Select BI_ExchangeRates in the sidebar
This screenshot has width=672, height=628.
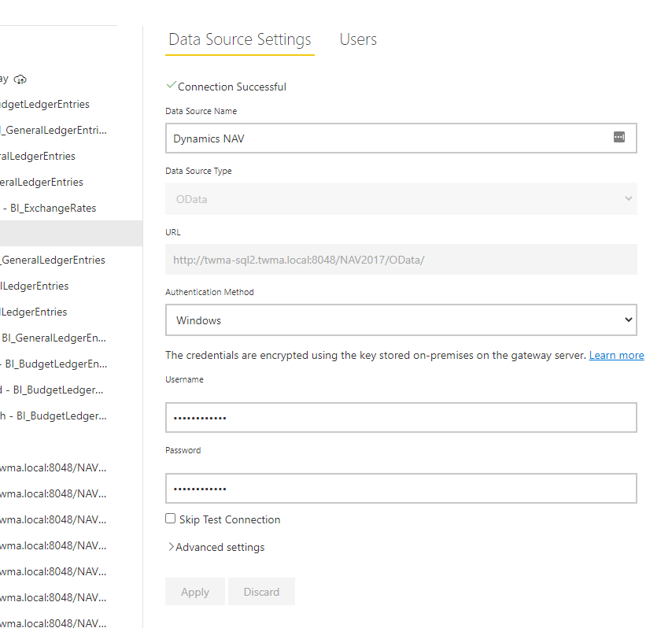[x=50, y=208]
